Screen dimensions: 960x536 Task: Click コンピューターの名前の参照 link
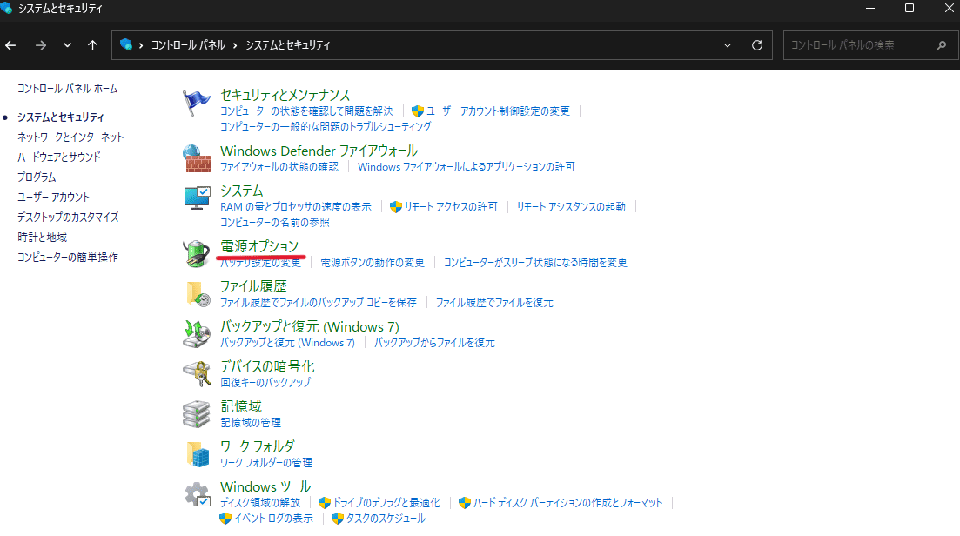coord(274,222)
